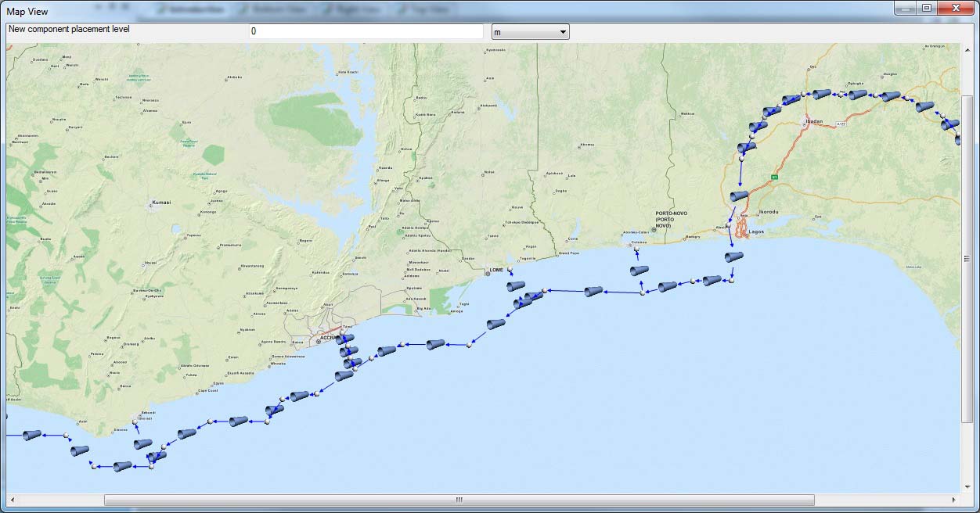Select the leftmost pipe icon near the map edge
The height and width of the screenshot is (513, 980).
pos(31,435)
